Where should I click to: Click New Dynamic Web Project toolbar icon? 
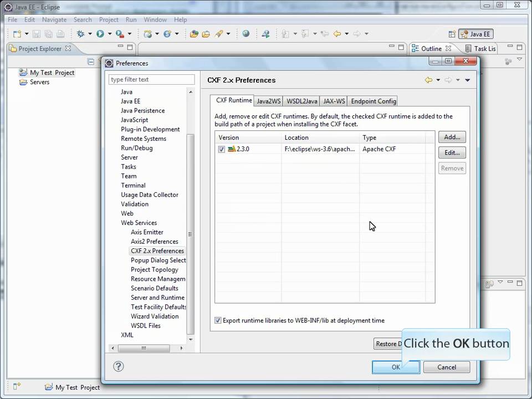point(147,34)
